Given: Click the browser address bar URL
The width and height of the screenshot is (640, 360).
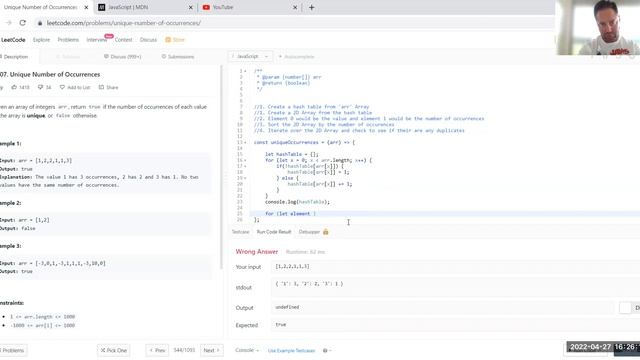Looking at the screenshot, I should point(124,23).
